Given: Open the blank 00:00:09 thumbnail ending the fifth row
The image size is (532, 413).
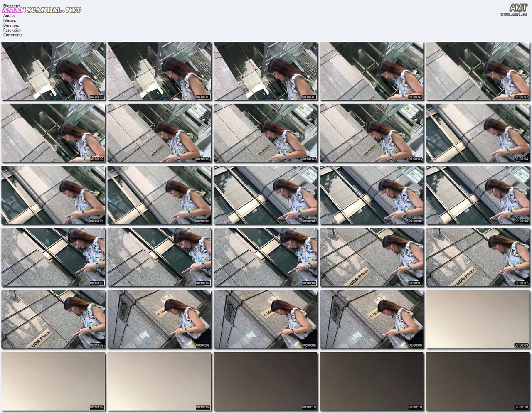Looking at the screenshot, I should (x=478, y=320).
